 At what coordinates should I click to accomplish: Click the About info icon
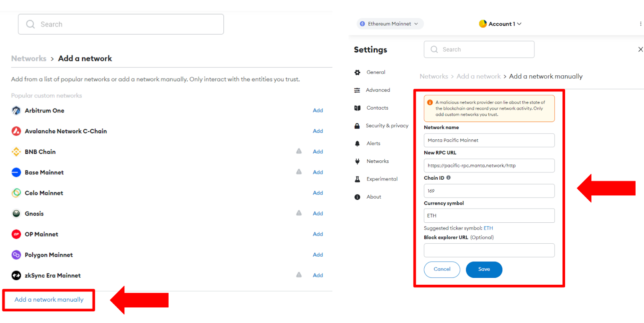tap(357, 197)
